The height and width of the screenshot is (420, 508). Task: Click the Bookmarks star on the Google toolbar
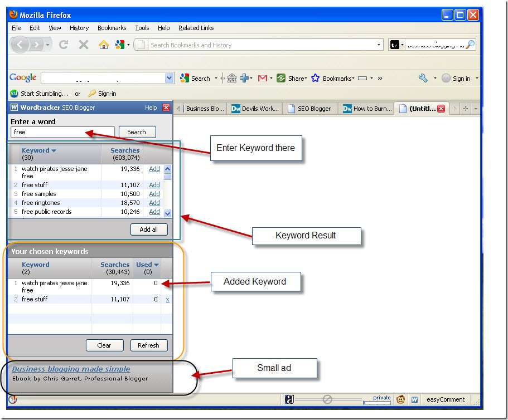tap(315, 78)
